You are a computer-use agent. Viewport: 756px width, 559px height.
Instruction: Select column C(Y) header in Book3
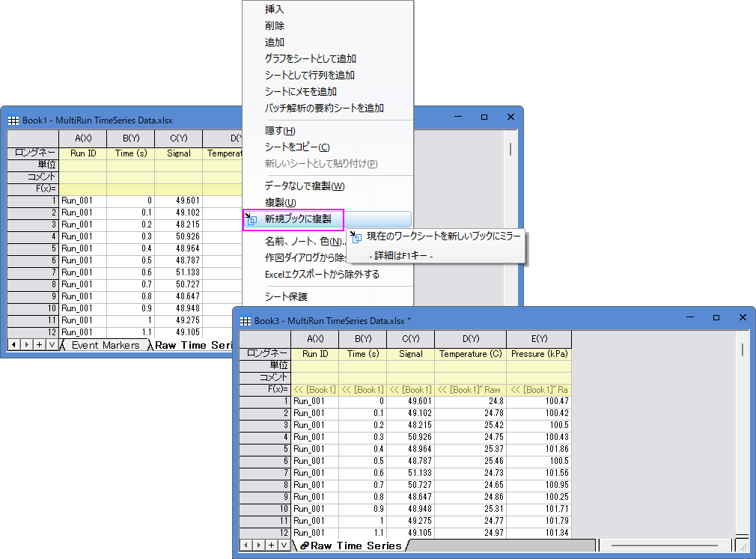pos(411,339)
